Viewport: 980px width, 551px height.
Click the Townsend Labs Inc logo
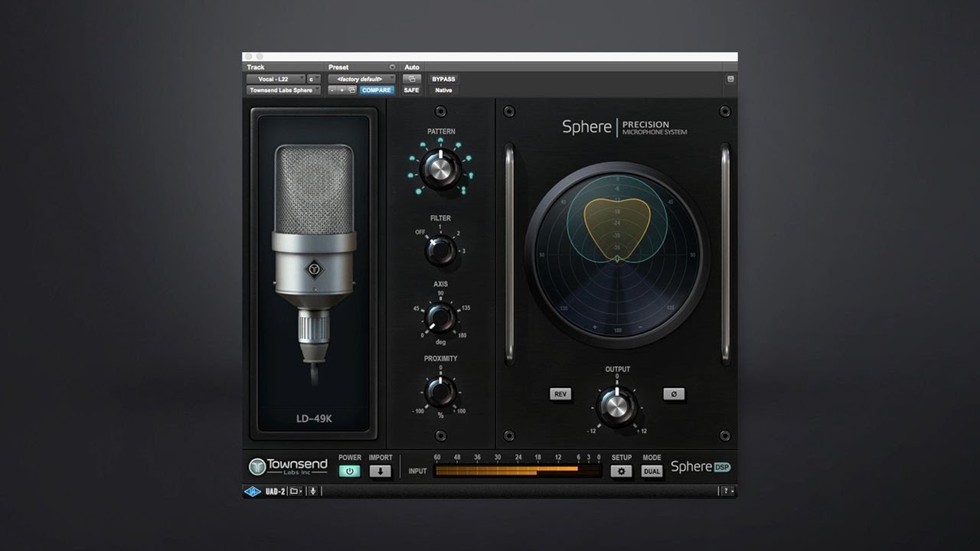point(288,466)
